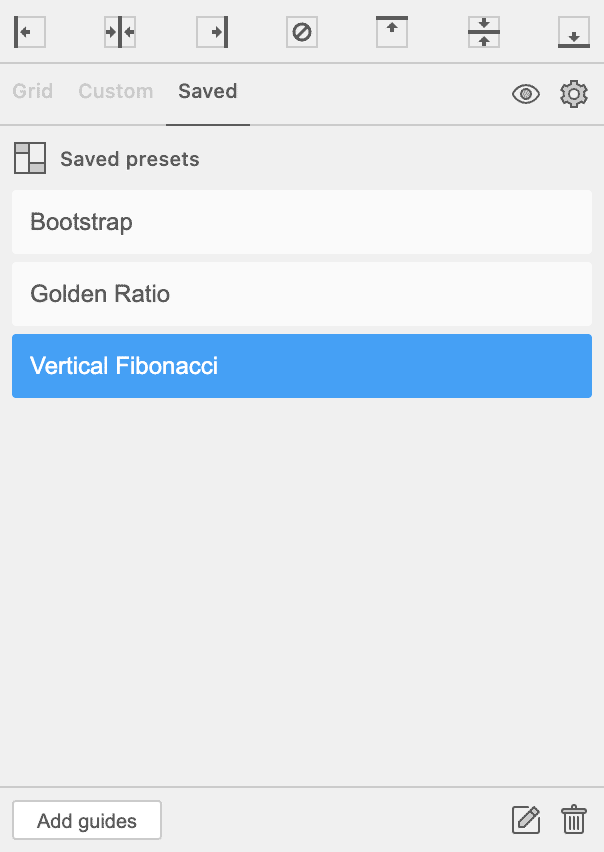Toggle guide visibility with the eye icon
604x852 pixels.
point(526,94)
